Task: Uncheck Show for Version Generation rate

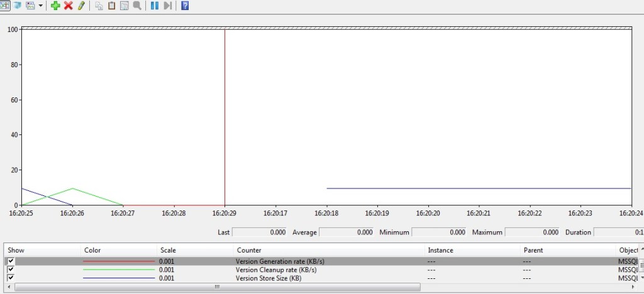Action: coord(10,261)
